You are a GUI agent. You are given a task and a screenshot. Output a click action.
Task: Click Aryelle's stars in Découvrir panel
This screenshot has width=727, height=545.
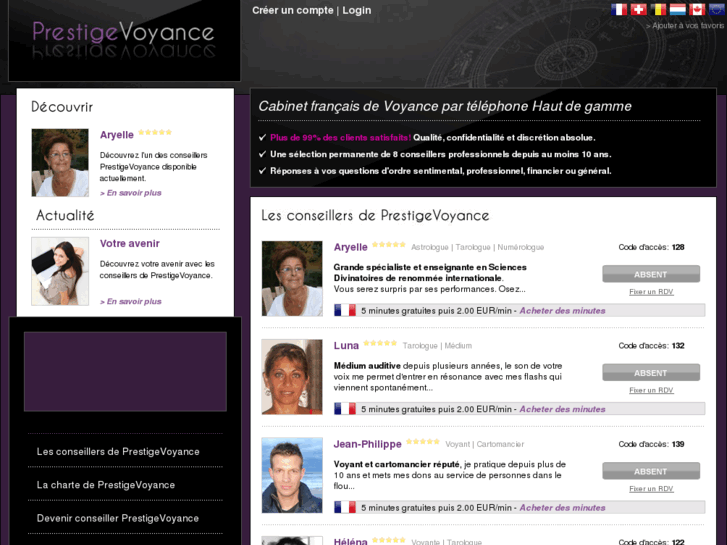[x=155, y=132]
